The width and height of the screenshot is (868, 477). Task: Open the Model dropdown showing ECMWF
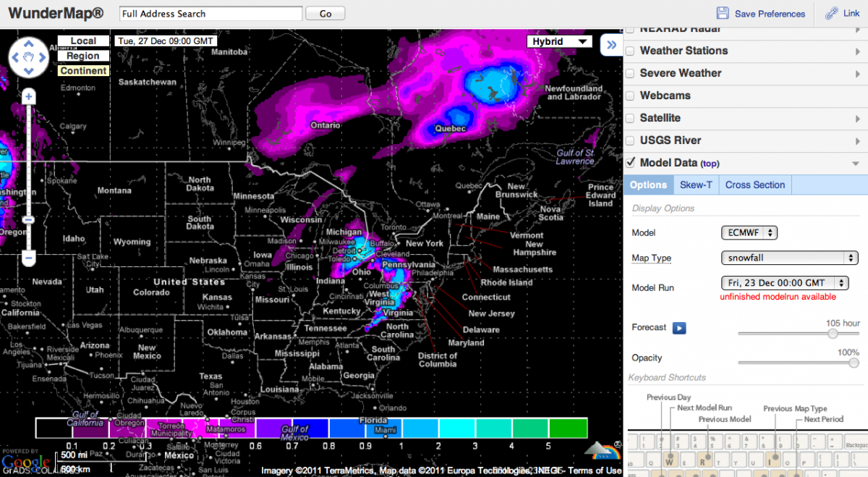click(x=749, y=233)
